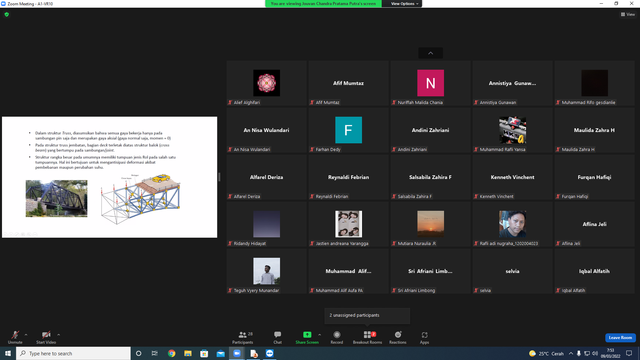The height and width of the screenshot is (360, 640).
Task: Open Breakout Rooms
Action: click(x=367, y=337)
